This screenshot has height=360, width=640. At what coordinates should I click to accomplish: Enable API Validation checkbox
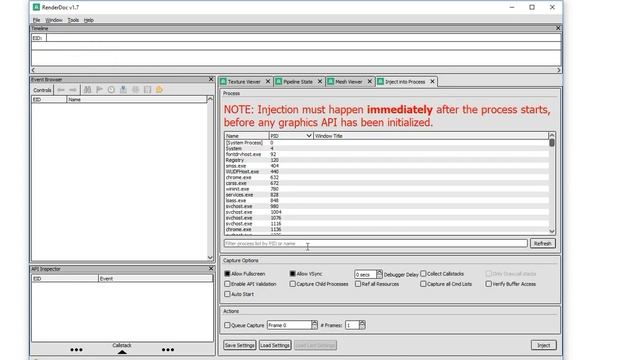[x=227, y=284]
